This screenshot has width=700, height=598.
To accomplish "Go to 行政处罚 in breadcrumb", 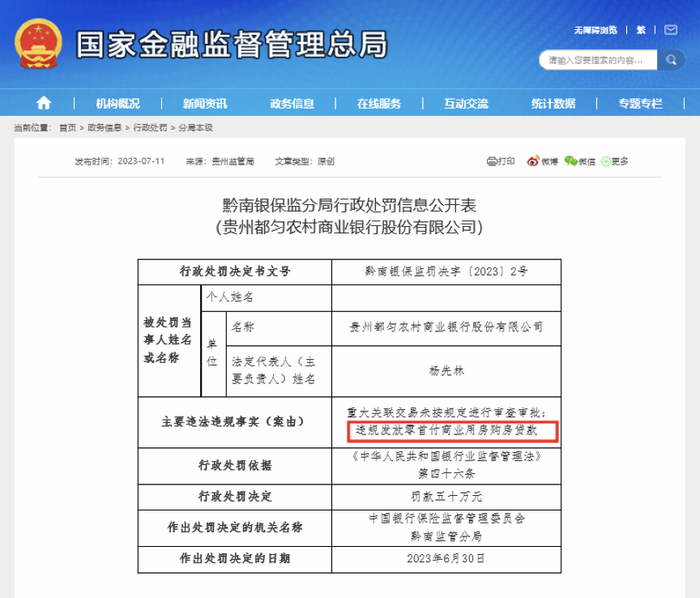I will coord(150,128).
